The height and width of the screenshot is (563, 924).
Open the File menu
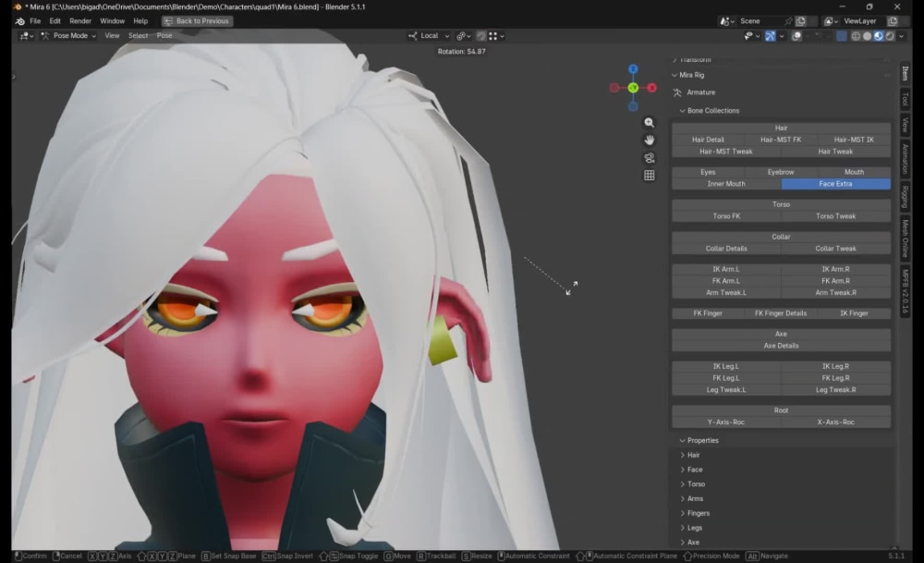35,21
